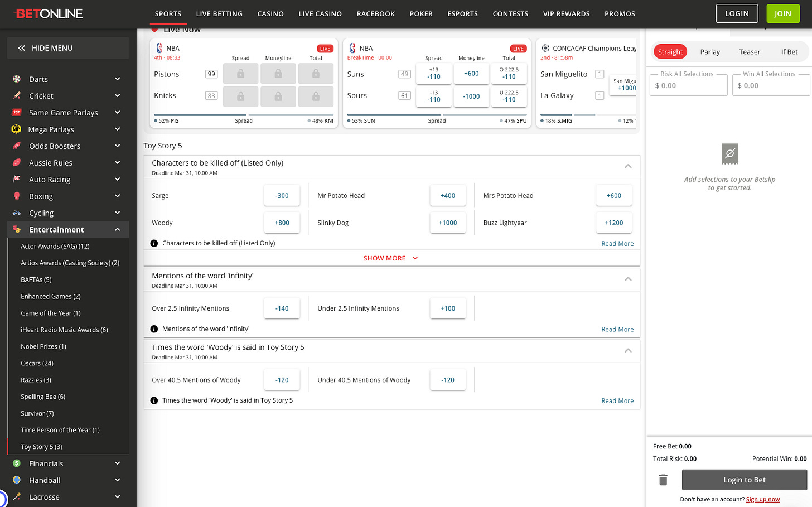Click the green JOIN button
The width and height of the screenshot is (812, 507).
(x=782, y=13)
